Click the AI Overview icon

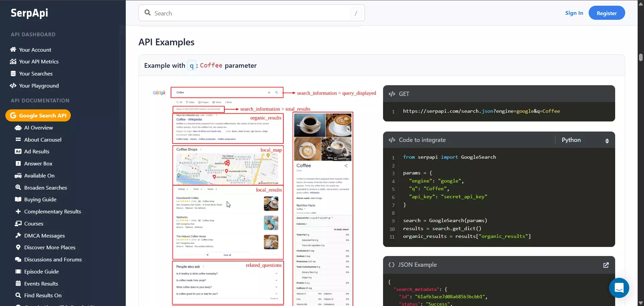click(x=17, y=127)
